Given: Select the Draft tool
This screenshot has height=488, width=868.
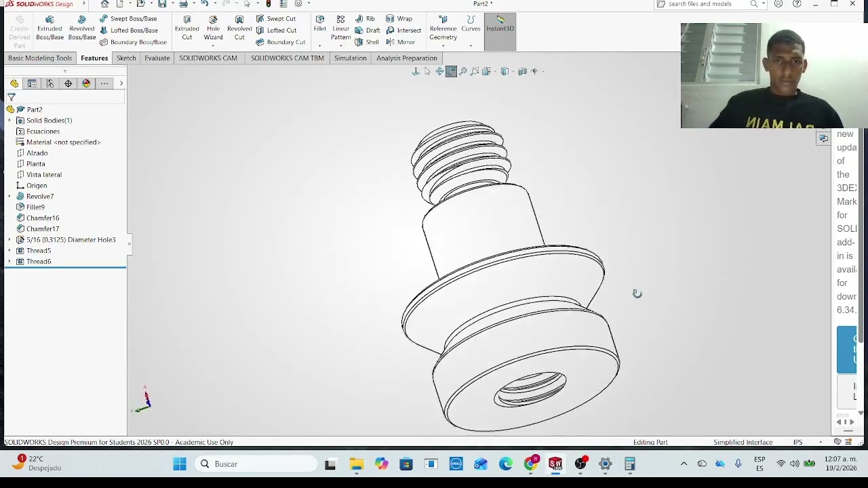Looking at the screenshot, I should click(367, 30).
